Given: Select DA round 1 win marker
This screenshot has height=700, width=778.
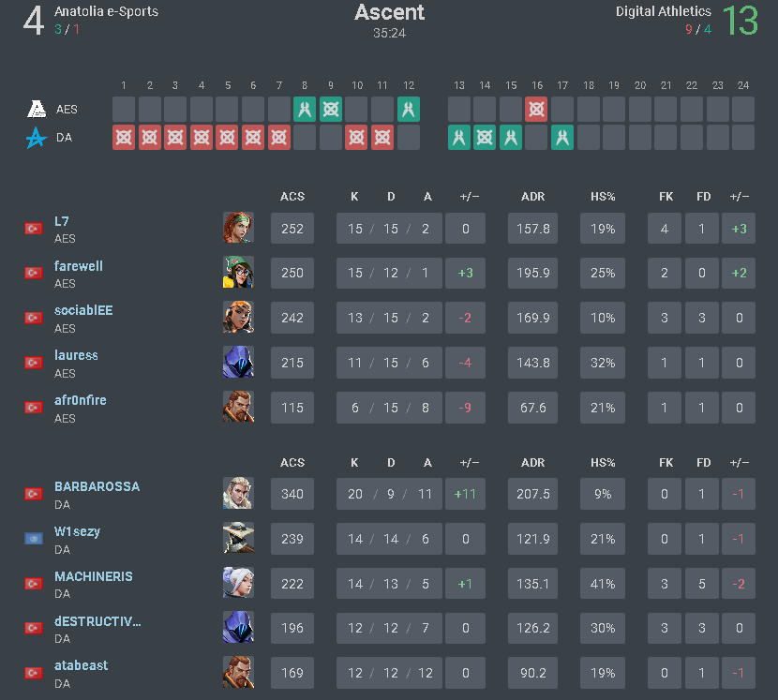Looking at the screenshot, I should click(x=124, y=138).
